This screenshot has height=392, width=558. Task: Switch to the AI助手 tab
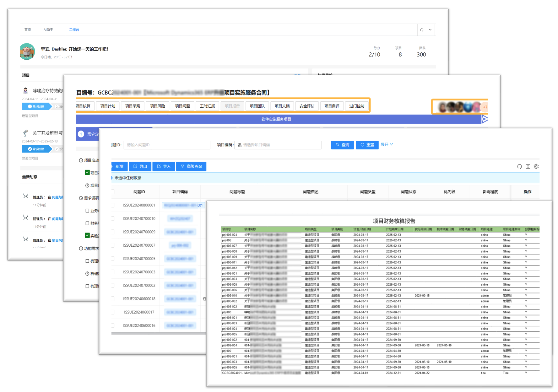click(x=48, y=30)
